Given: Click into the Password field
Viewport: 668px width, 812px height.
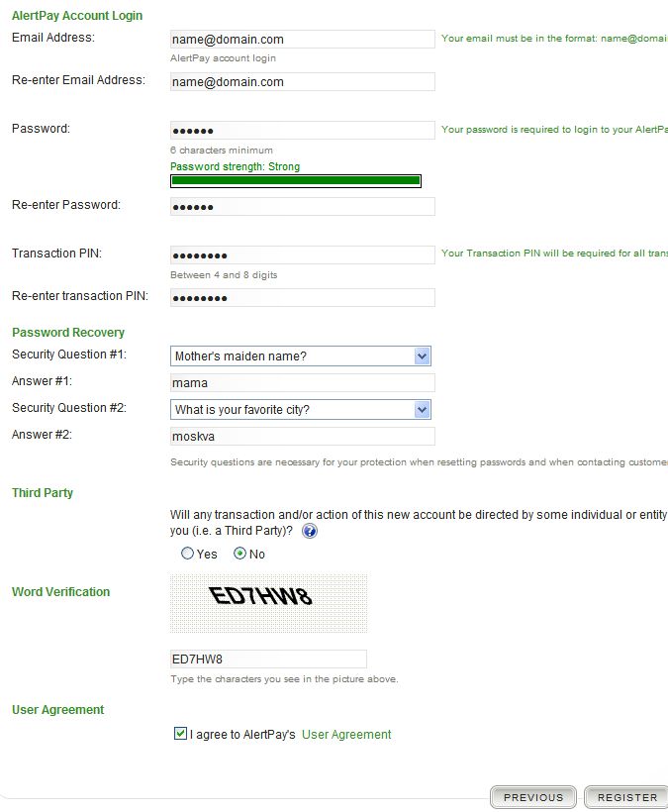Looking at the screenshot, I should coord(302,130).
